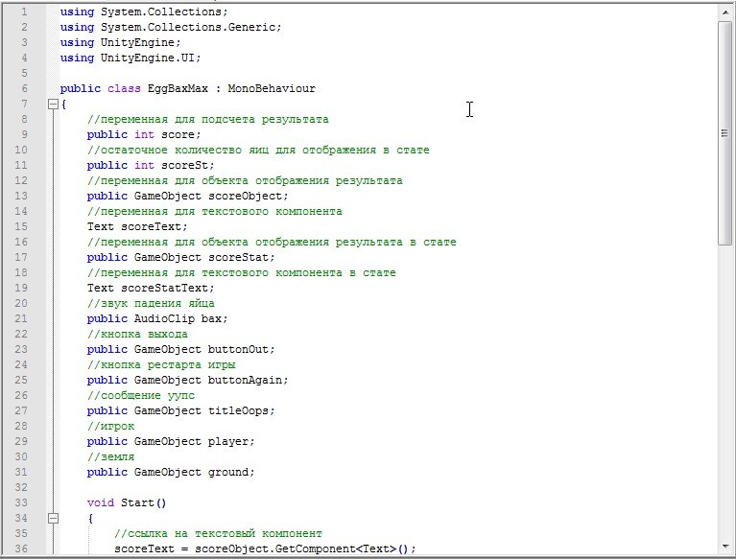Screen dimensions: 736x560
Task: Click comment '//остаточное количество яиц' line
Action: 258,151
